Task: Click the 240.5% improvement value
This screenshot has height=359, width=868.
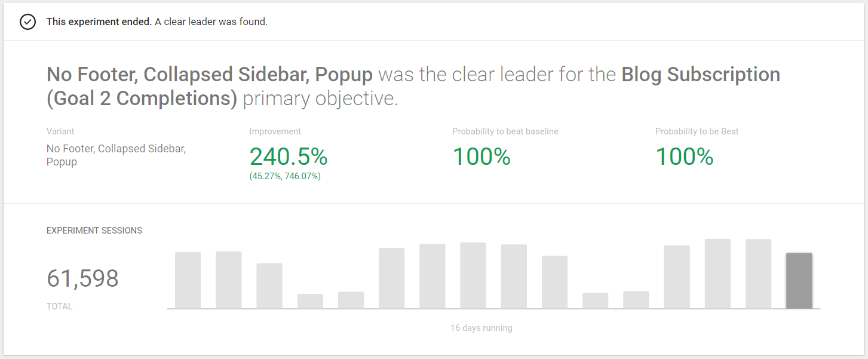Action: coord(289,157)
